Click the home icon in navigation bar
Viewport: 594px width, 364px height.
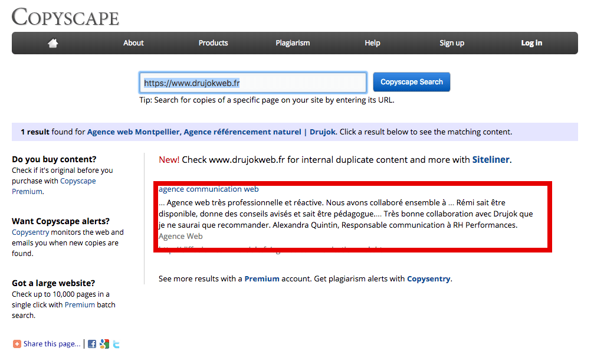(x=53, y=43)
